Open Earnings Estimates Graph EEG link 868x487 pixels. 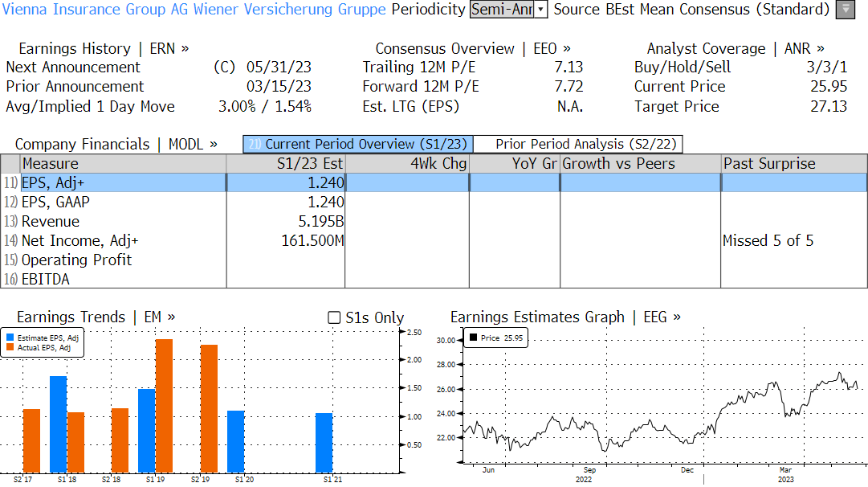tap(566, 317)
